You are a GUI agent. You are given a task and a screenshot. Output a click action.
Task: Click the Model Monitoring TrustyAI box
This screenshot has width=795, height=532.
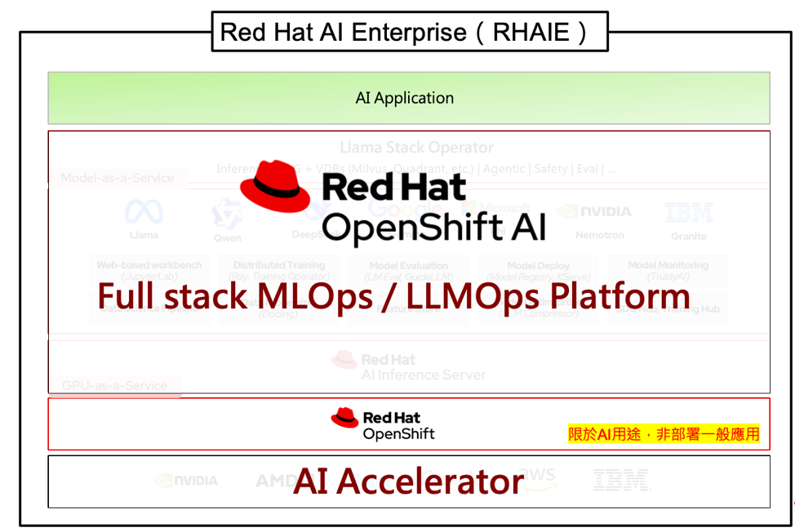coord(668,270)
